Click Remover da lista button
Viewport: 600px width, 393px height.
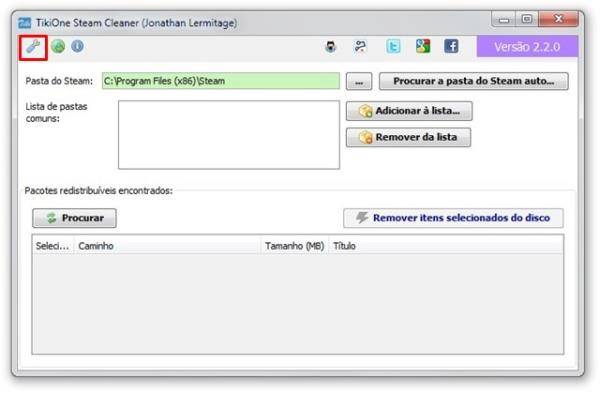(408, 137)
